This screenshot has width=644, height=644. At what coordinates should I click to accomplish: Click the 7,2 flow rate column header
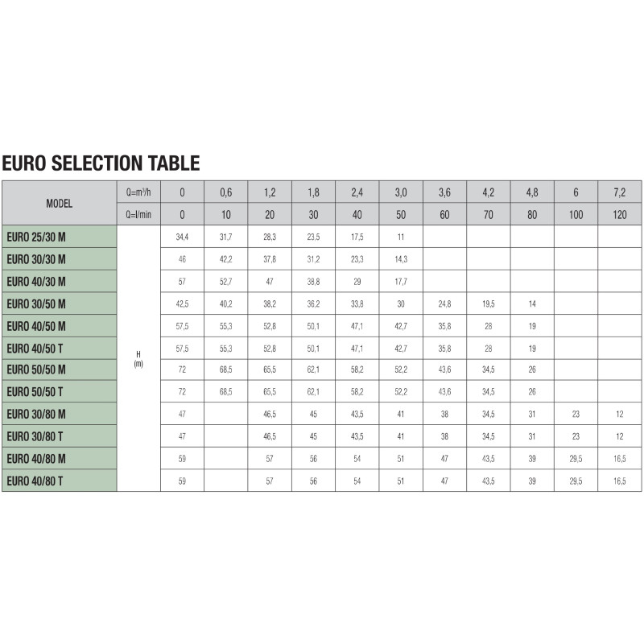click(619, 192)
